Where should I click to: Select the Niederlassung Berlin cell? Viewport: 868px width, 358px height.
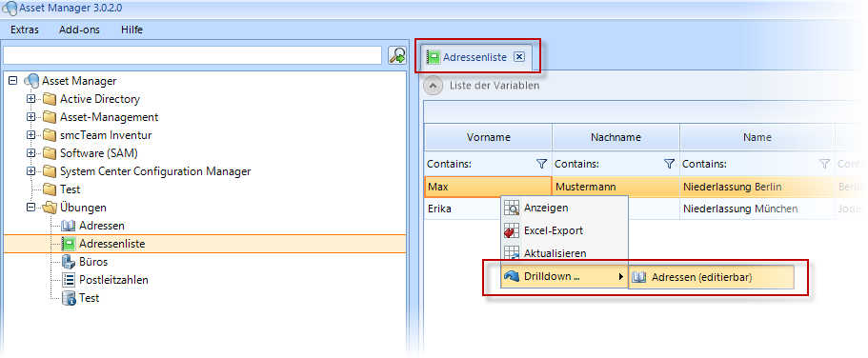click(x=757, y=187)
